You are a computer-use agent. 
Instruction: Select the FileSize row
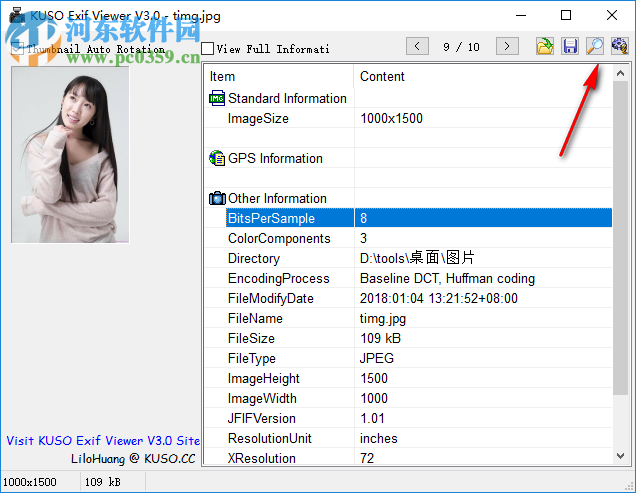(408, 338)
